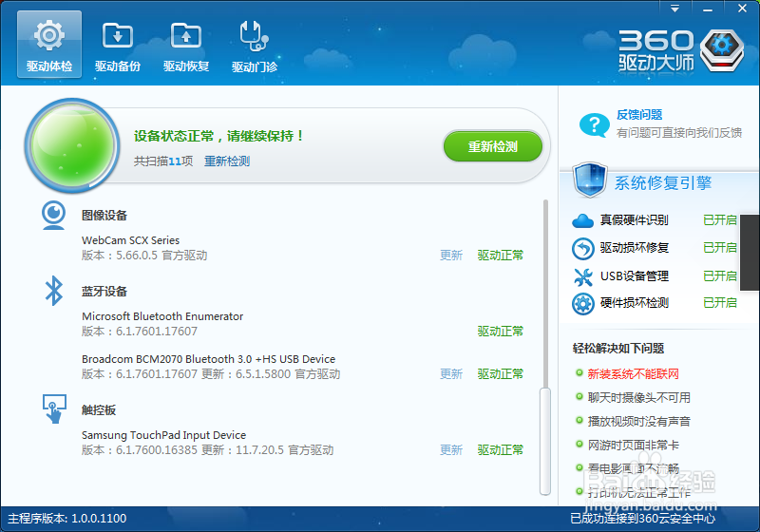The height and width of the screenshot is (532, 760).
Task: Click the 硬件损坏检测 label
Action: click(x=634, y=303)
